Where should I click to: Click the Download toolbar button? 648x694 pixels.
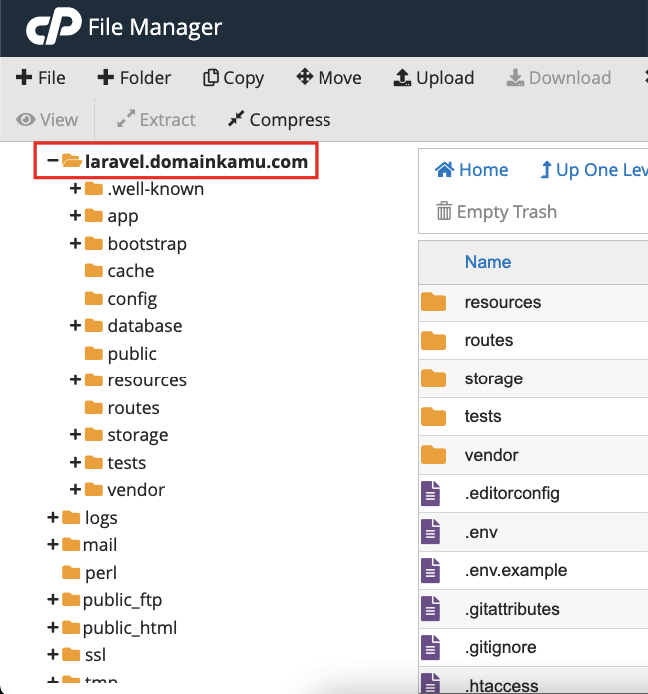[x=559, y=78]
